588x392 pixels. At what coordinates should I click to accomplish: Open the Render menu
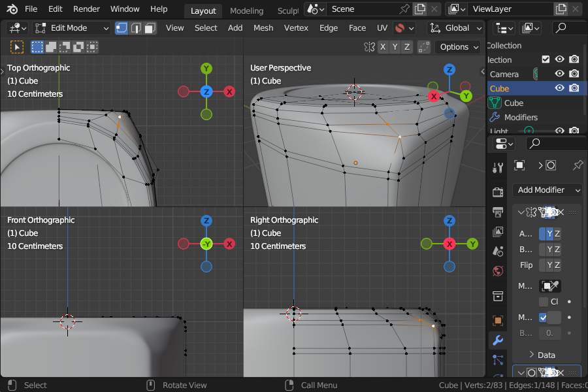(86, 9)
